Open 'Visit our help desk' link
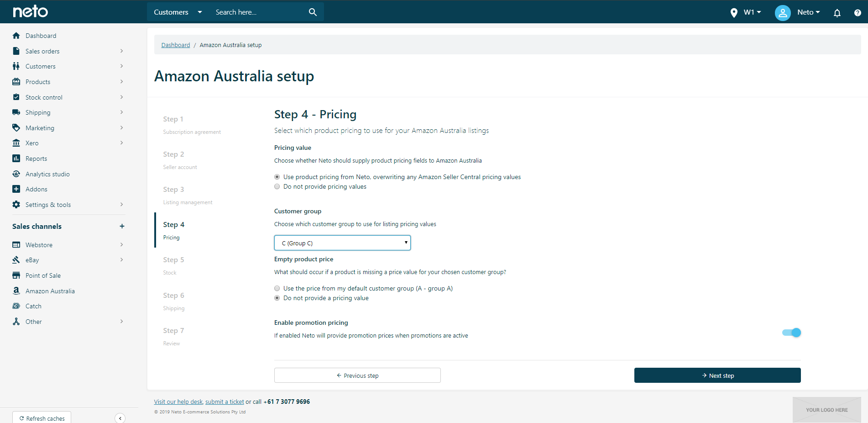This screenshot has height=423, width=868. 178,402
